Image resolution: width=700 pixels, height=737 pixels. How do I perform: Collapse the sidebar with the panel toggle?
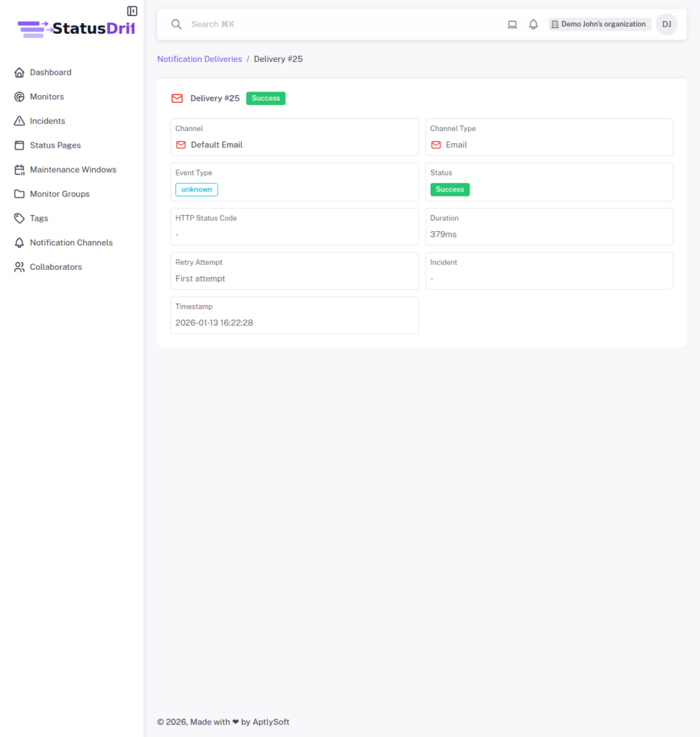click(132, 11)
